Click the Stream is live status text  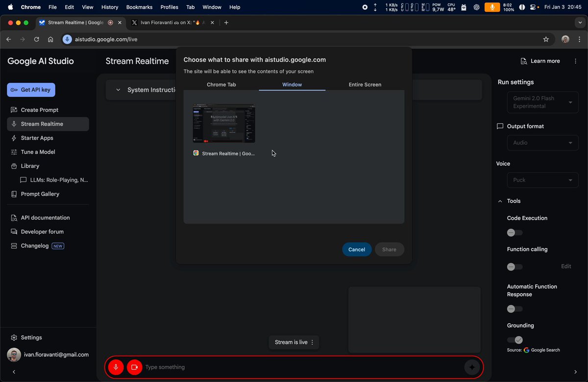tap(291, 342)
